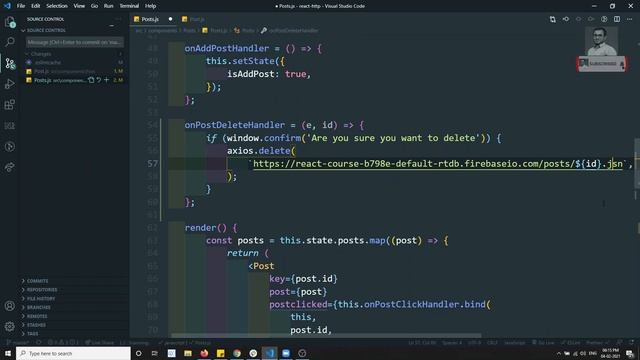The image size is (640, 360).
Task: Open the Run and Debug view
Action: click(10, 84)
